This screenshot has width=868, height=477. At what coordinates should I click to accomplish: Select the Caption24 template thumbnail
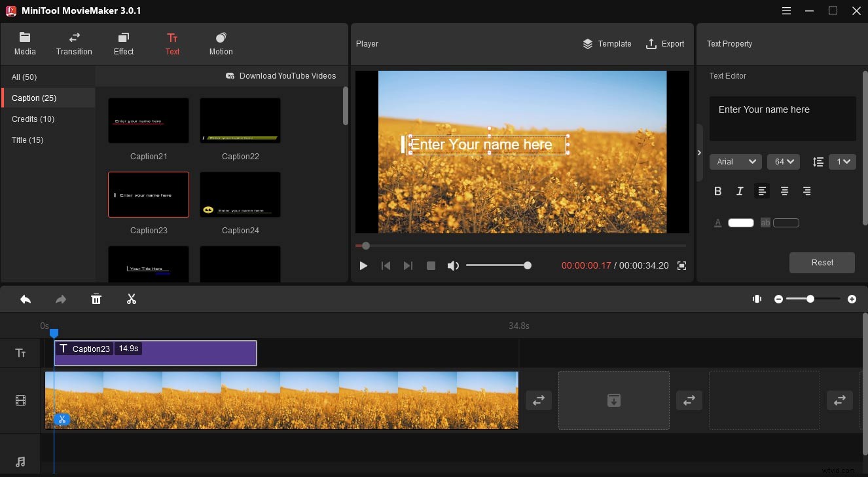[240, 194]
